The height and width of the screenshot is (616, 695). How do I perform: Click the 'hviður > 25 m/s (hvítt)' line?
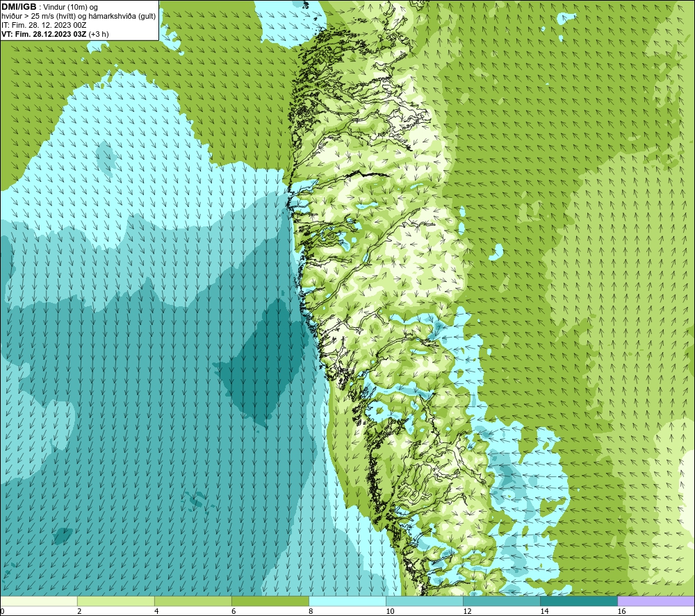38,17
